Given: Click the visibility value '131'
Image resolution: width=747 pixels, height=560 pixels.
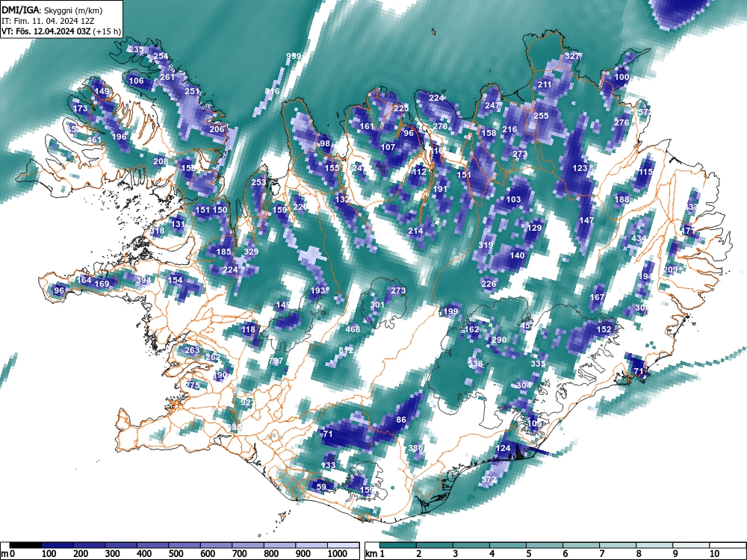Looking at the screenshot, I should 178,224.
